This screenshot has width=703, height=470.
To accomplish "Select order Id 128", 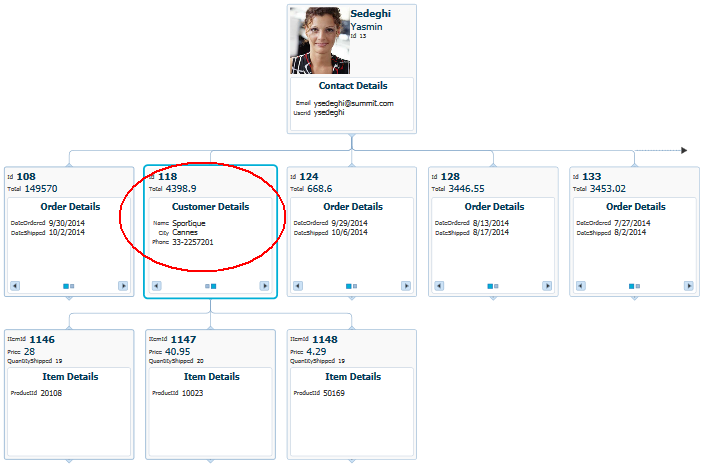I will tap(450, 177).
